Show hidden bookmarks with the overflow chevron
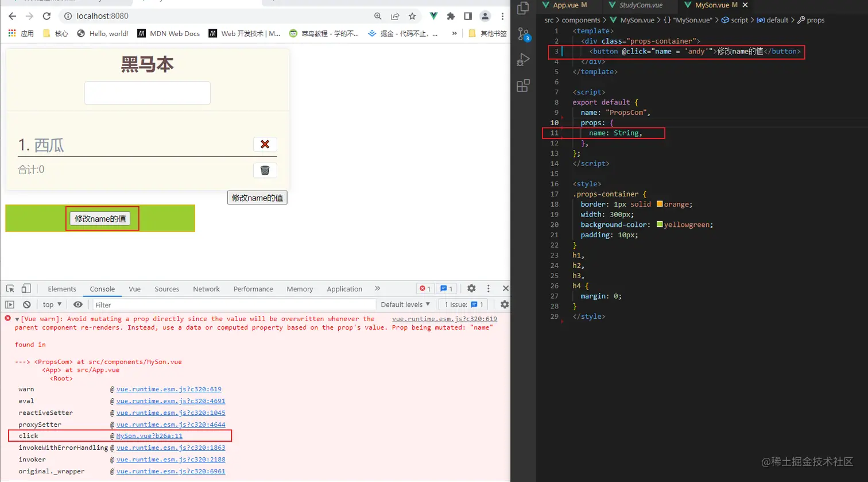The image size is (868, 482). click(x=455, y=33)
